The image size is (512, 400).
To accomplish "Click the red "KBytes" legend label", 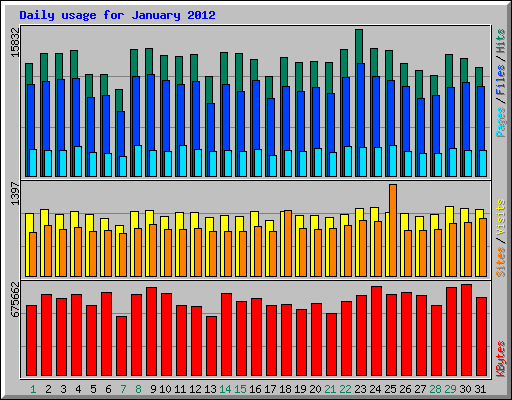I will pos(500,359).
